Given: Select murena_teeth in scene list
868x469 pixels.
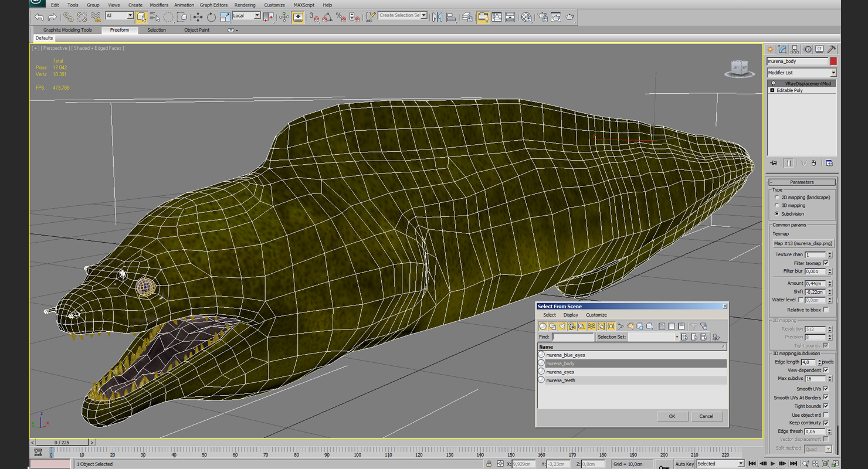Looking at the screenshot, I should pyautogui.click(x=632, y=380).
